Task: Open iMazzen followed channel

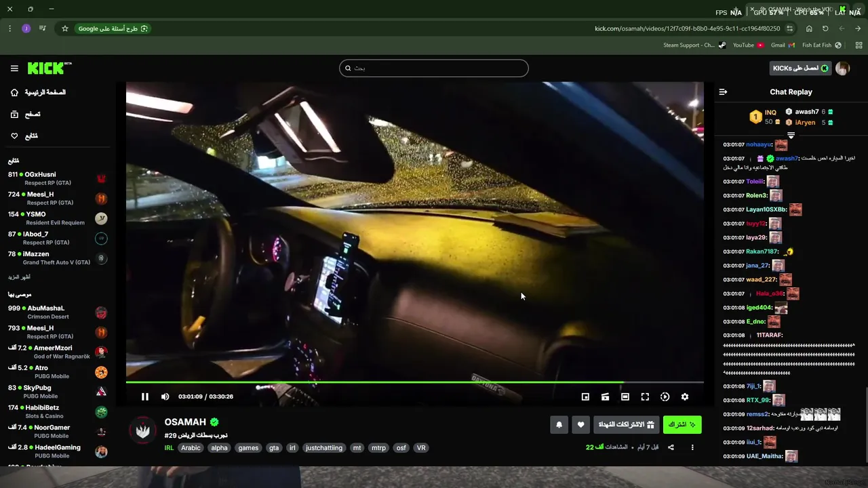Action: 58,258
